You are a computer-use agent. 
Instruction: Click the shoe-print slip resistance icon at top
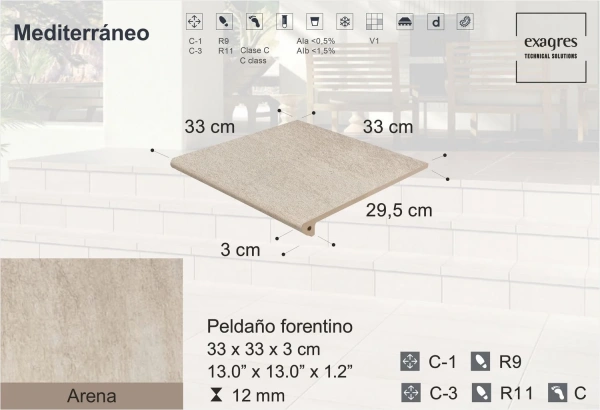tap(226, 21)
